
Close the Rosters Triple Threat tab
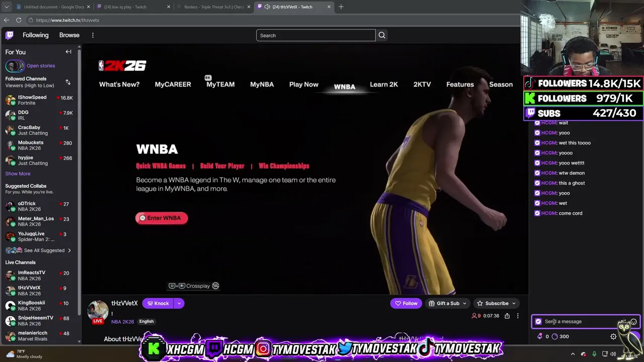pos(249,7)
